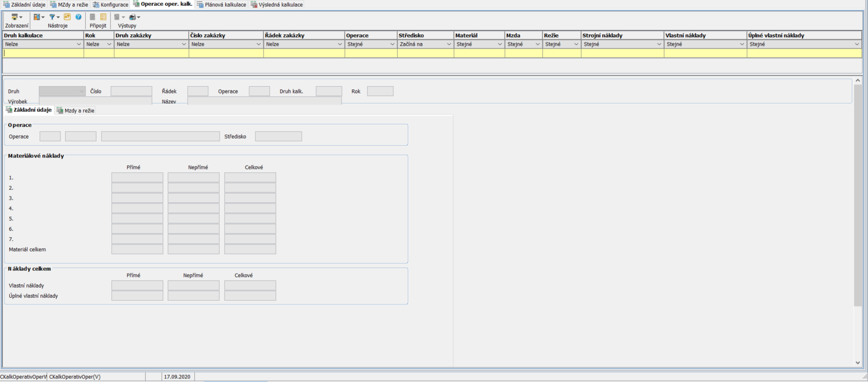Click the filter funnel icon in Nástroje

[52, 17]
